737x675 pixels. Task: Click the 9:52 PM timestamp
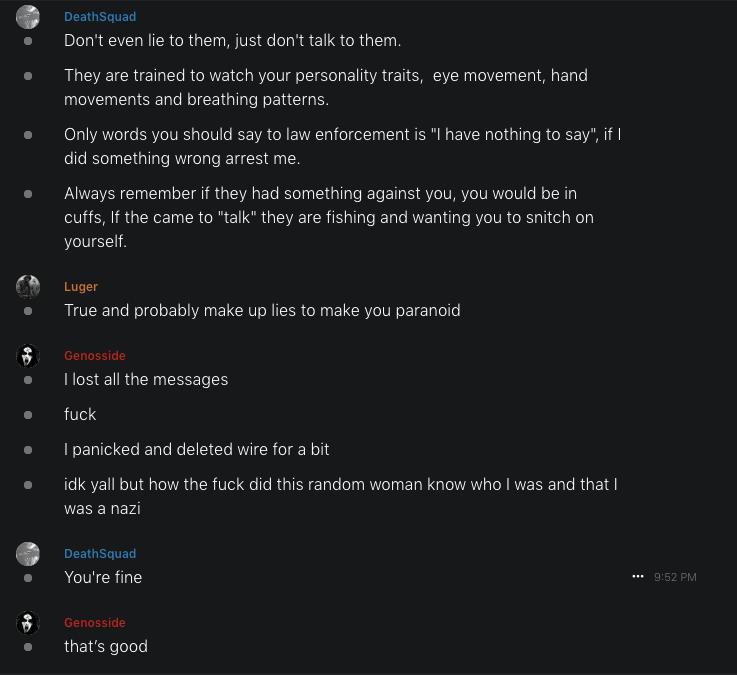tap(675, 577)
